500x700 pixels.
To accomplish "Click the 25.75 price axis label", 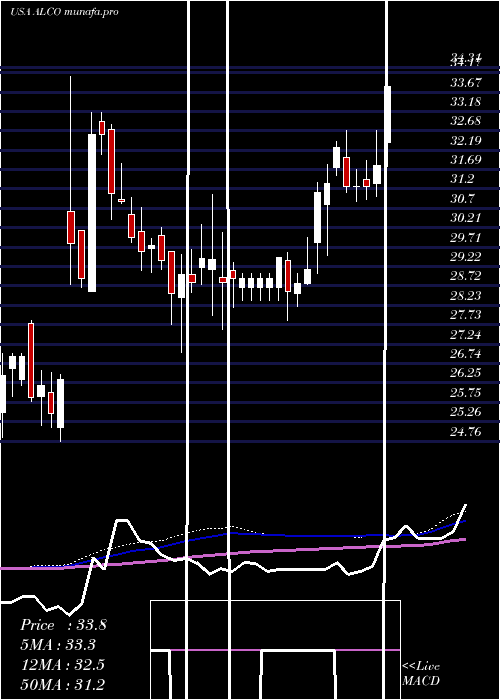I will point(466,392).
